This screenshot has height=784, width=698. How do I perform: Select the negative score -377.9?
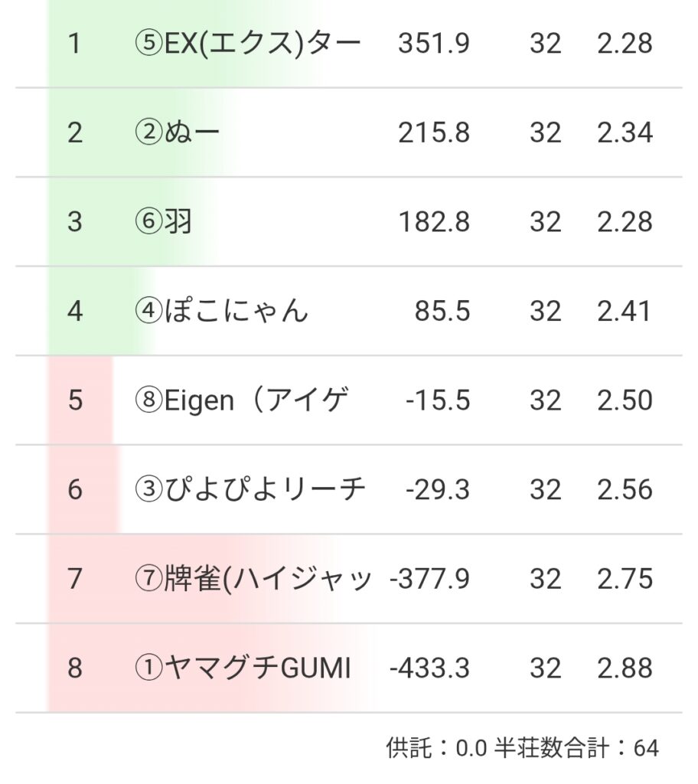[429, 579]
